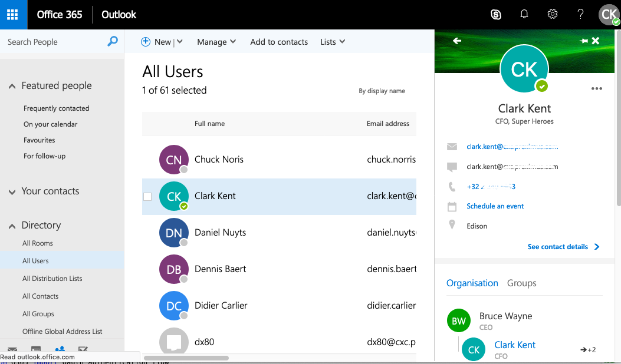Click the clark.kent email link

512,147
